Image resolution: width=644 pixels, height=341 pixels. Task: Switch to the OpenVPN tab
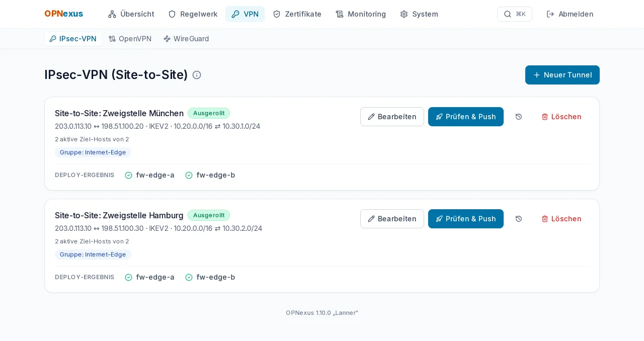tap(130, 39)
